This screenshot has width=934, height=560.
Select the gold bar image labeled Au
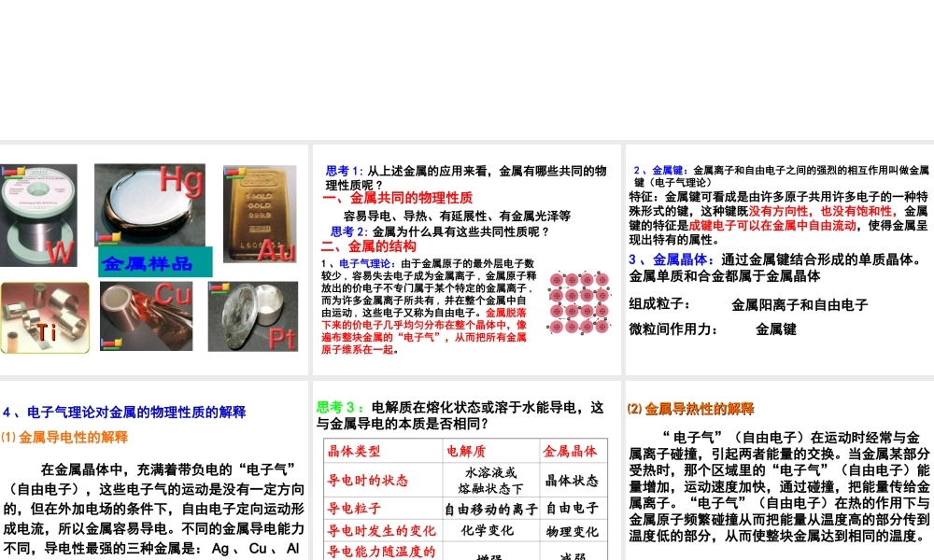point(260,215)
